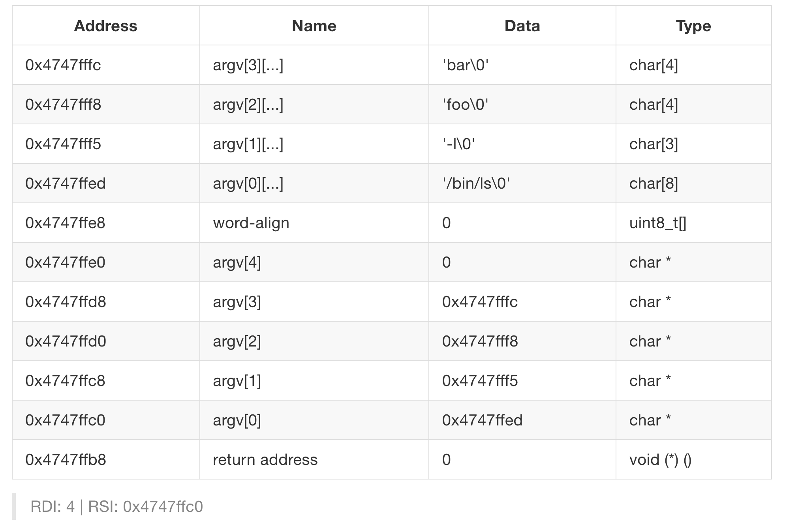Click the argv[4] name cell

[x=237, y=262]
